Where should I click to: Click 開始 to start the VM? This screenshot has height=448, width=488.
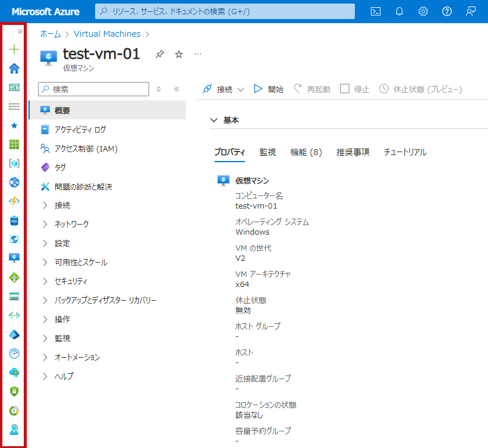pos(269,89)
